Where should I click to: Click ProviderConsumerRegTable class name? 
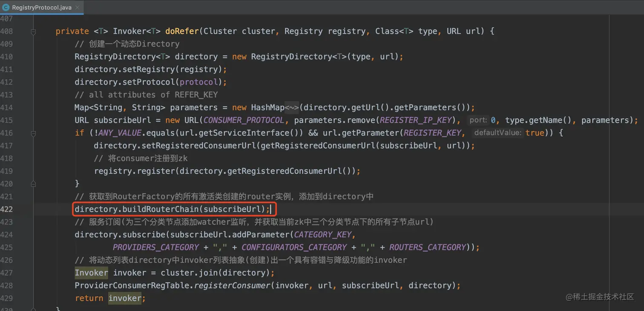pos(132,285)
